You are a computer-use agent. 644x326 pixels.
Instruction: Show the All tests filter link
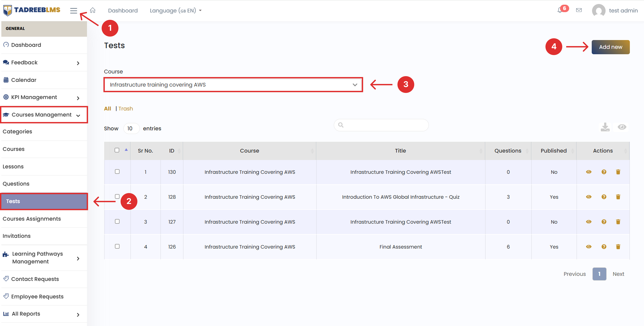(107, 109)
